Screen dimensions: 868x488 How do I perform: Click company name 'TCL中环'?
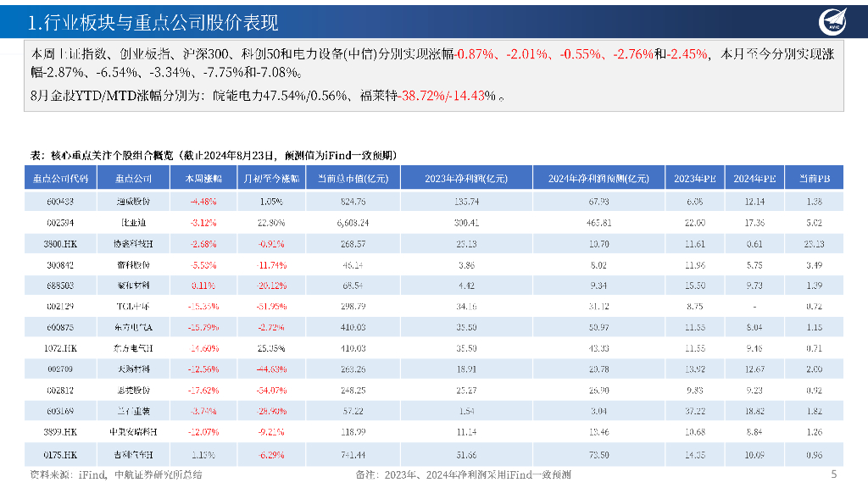pyautogui.click(x=133, y=306)
